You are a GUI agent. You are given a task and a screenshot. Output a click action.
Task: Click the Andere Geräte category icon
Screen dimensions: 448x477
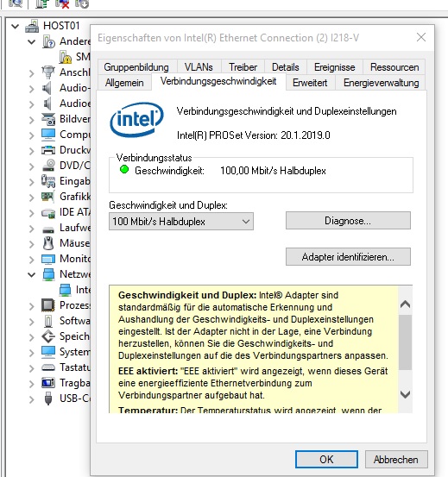point(48,41)
